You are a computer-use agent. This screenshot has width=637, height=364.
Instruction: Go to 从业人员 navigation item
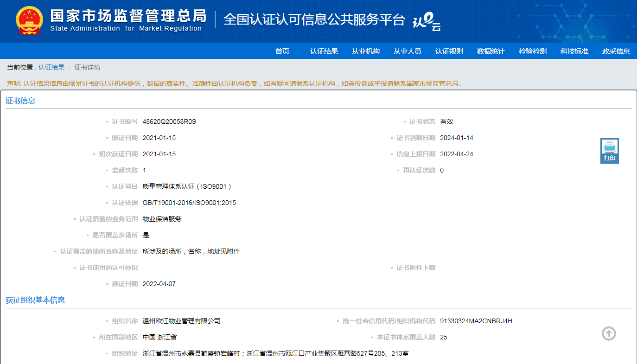pyautogui.click(x=408, y=51)
